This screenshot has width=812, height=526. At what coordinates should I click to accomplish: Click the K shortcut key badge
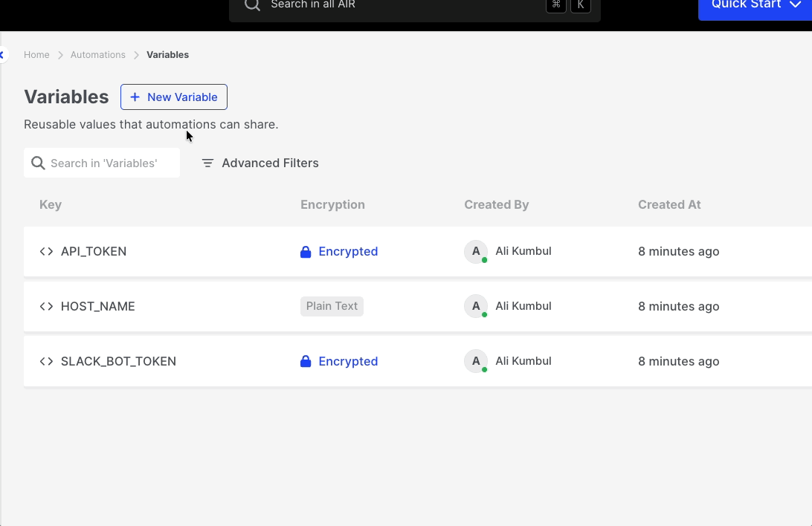point(581,6)
